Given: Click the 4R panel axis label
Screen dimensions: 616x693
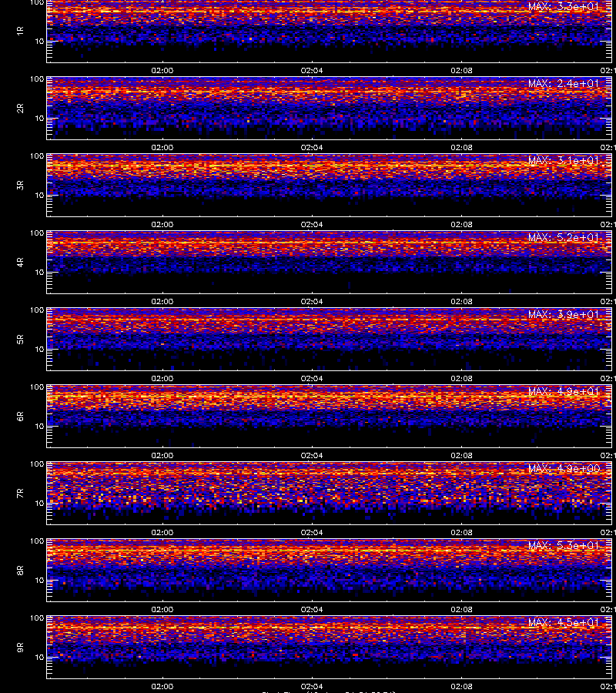Looking at the screenshot, I should (x=20, y=262).
